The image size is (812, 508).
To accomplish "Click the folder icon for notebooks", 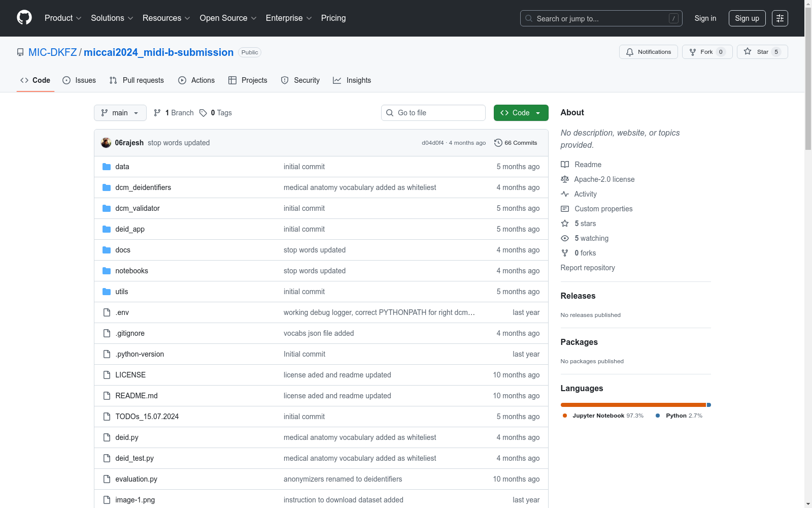I will click(107, 271).
